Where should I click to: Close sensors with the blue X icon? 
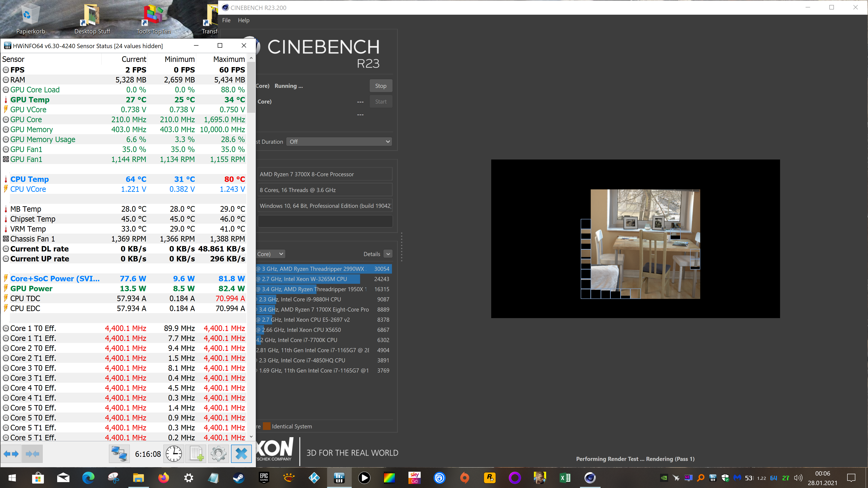[241, 454]
